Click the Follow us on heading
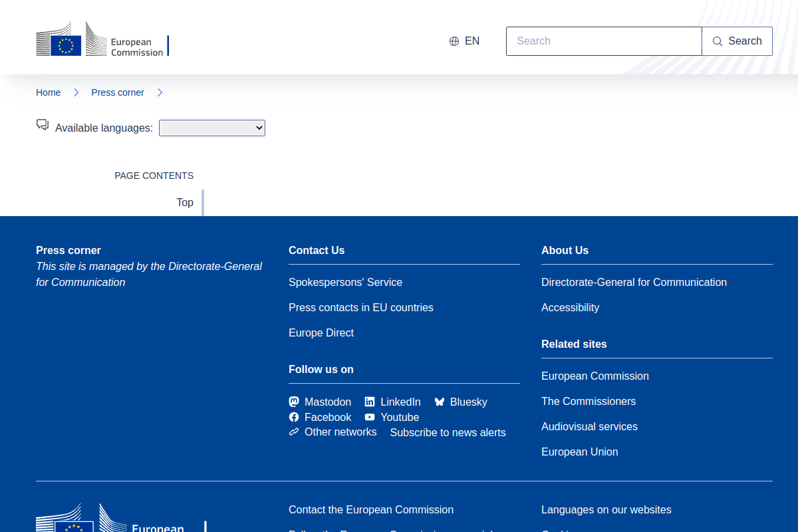This screenshot has width=798, height=532. [321, 369]
